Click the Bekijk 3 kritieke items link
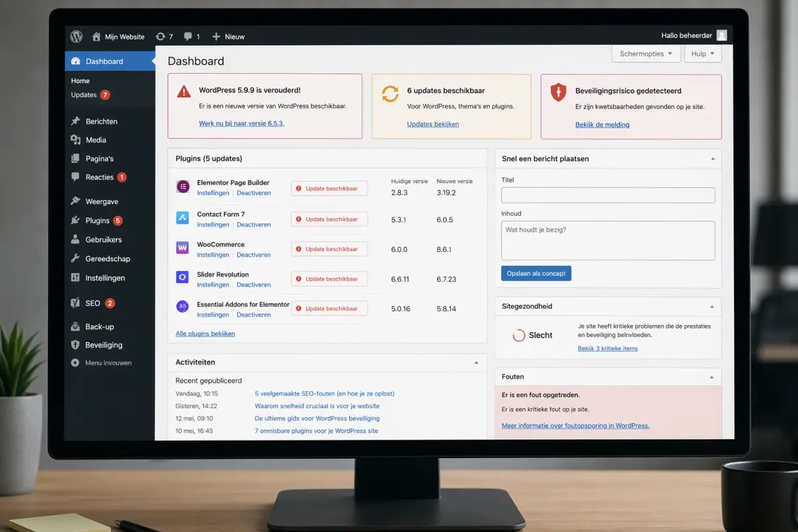Screen dimensions: 798x532 (x=608, y=348)
